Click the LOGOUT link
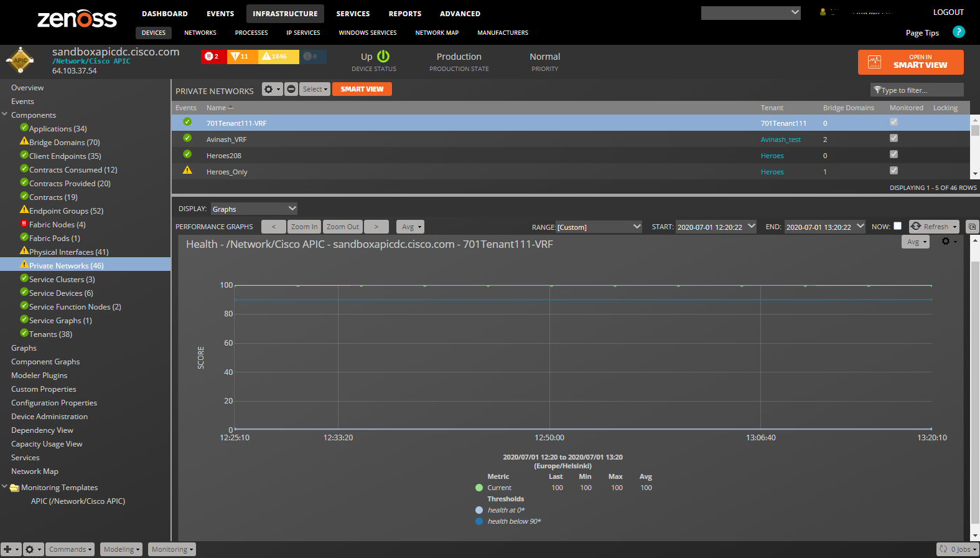This screenshot has height=558, width=980. pos(948,12)
